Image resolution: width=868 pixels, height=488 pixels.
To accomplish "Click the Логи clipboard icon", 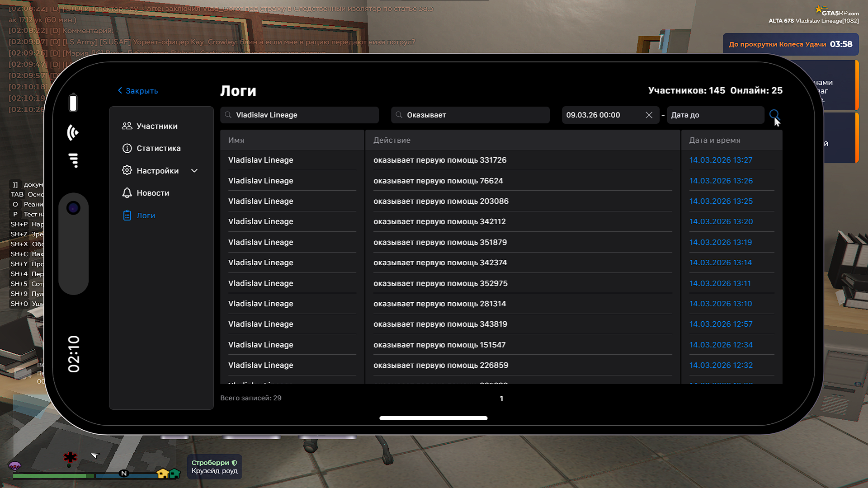I will [x=127, y=216].
